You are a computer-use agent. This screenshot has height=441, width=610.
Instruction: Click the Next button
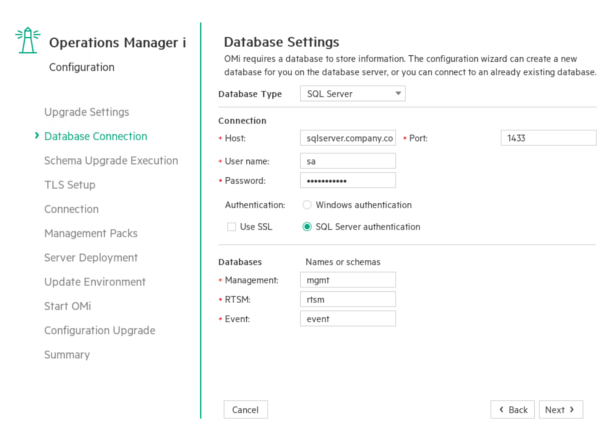pyautogui.click(x=561, y=410)
